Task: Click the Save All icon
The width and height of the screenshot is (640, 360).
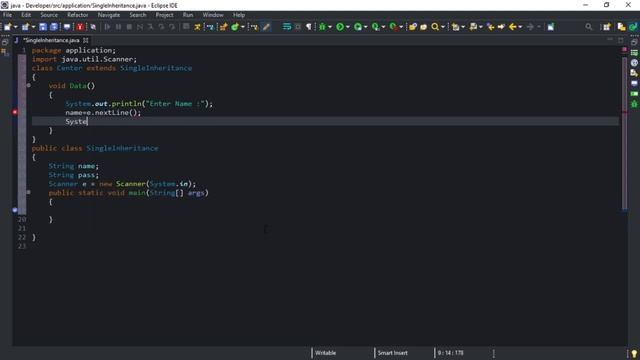Action: tap(53, 27)
